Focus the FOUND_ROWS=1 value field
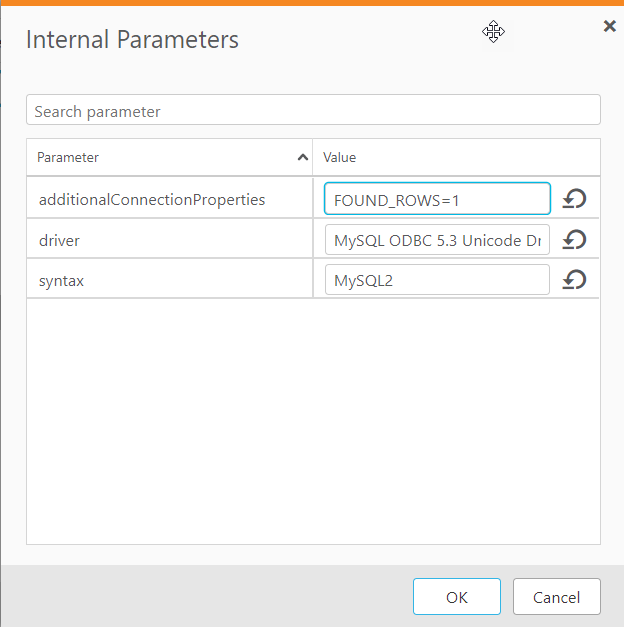The width and height of the screenshot is (624, 627). 437,199
